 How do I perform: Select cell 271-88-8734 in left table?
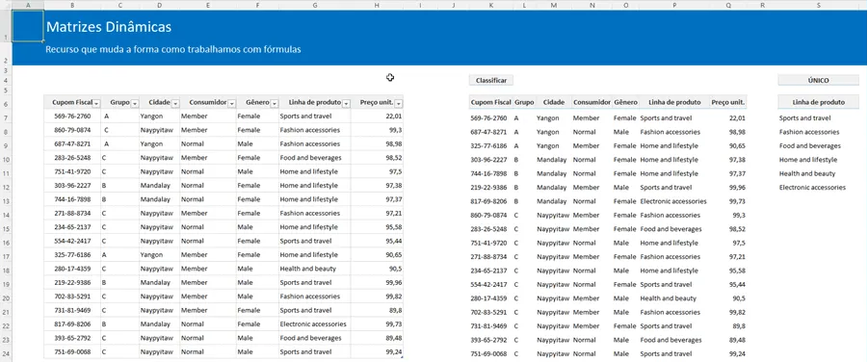click(72, 213)
